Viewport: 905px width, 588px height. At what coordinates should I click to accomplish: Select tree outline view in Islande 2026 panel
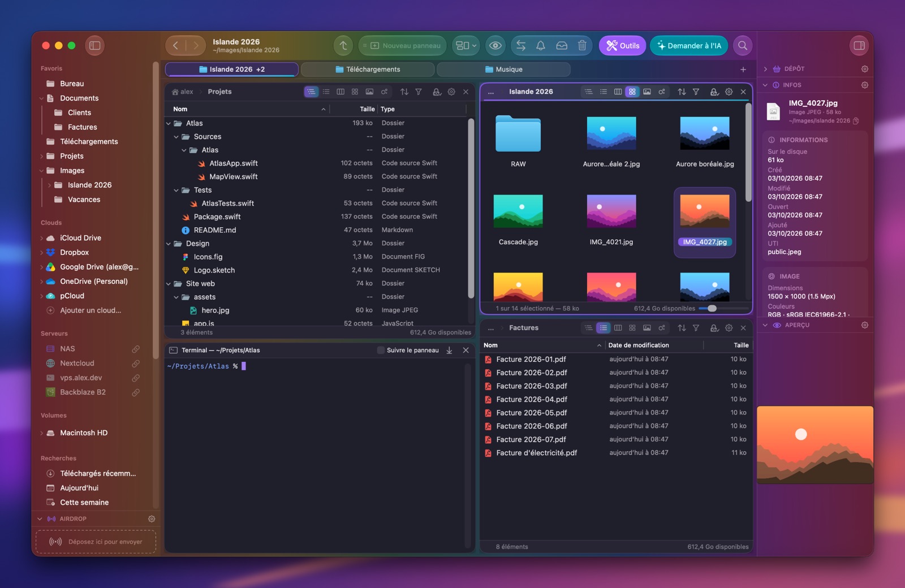click(589, 92)
